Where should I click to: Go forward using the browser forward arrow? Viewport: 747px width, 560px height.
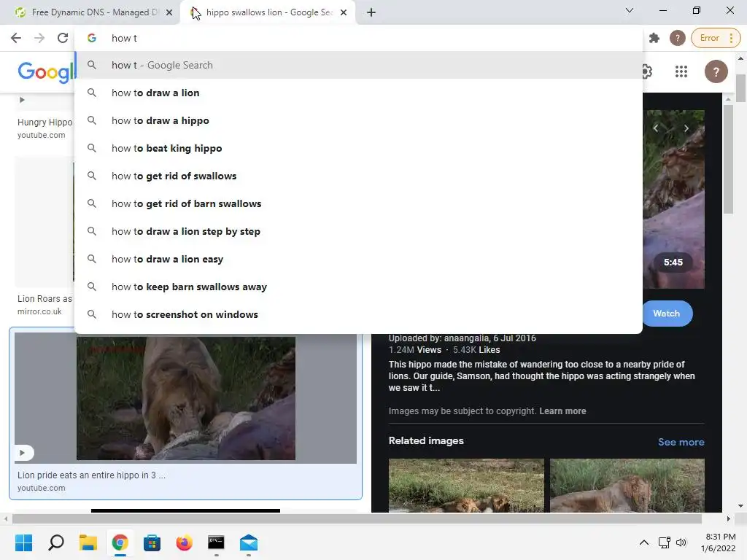pos(39,38)
